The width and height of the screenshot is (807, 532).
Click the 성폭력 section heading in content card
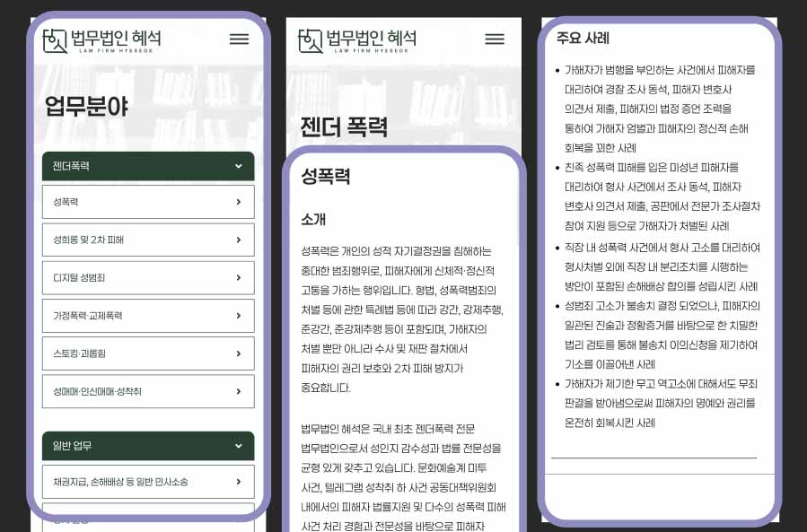(325, 176)
